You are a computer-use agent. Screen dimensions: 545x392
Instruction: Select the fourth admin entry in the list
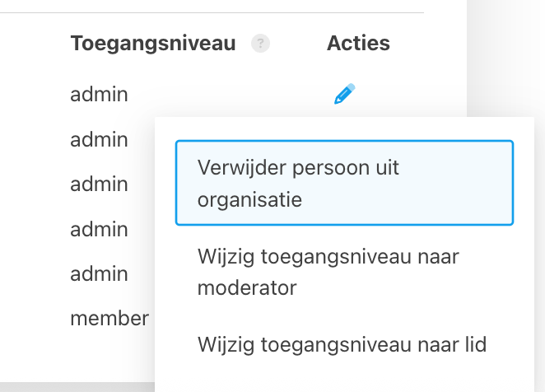click(x=100, y=228)
